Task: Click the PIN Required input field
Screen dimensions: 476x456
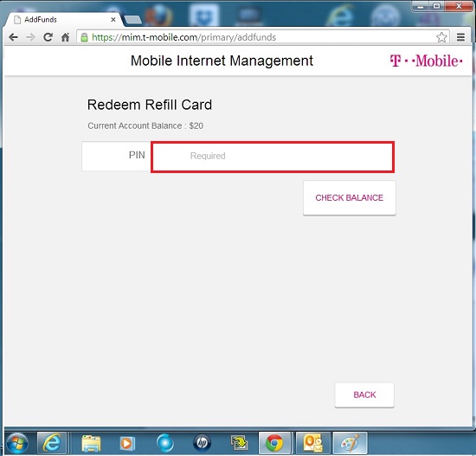Action: click(273, 157)
